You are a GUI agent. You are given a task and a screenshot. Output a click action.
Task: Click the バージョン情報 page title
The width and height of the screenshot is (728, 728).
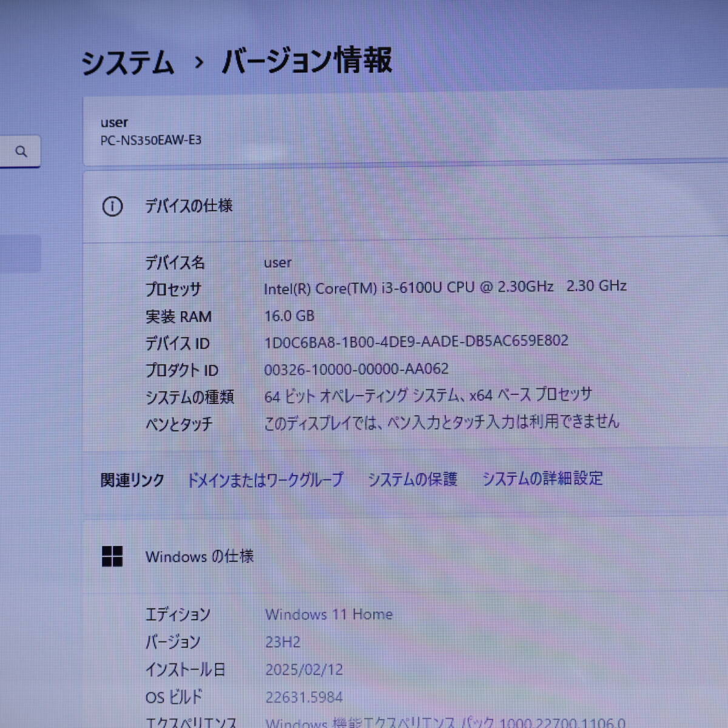[x=307, y=61]
